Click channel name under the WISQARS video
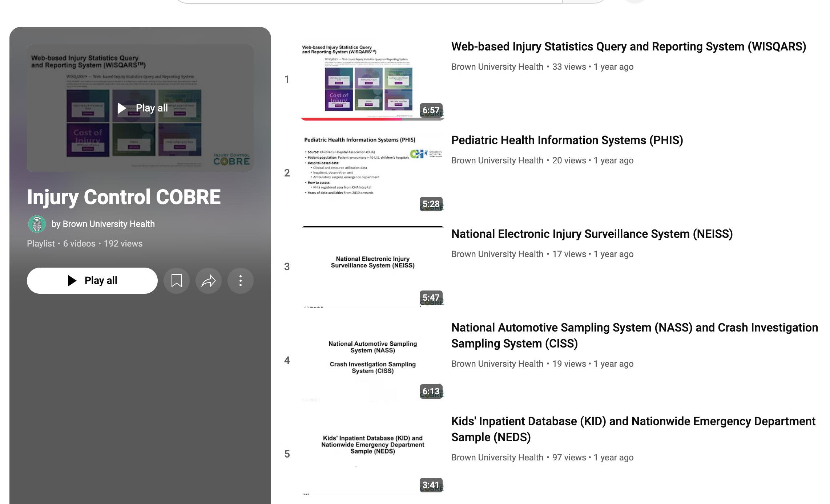Viewport: 830px width, 504px height. pos(497,67)
